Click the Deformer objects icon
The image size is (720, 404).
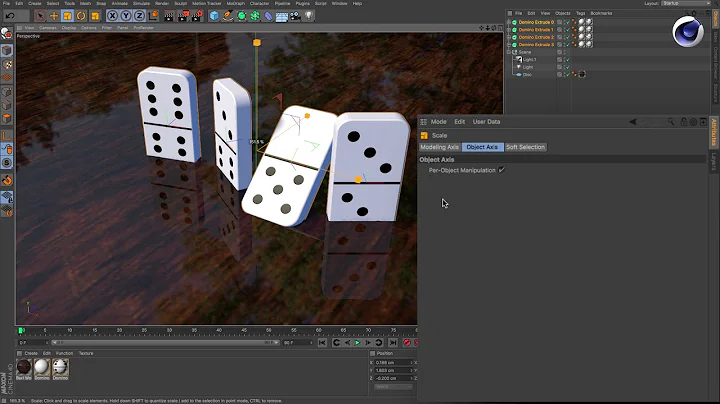(268, 16)
